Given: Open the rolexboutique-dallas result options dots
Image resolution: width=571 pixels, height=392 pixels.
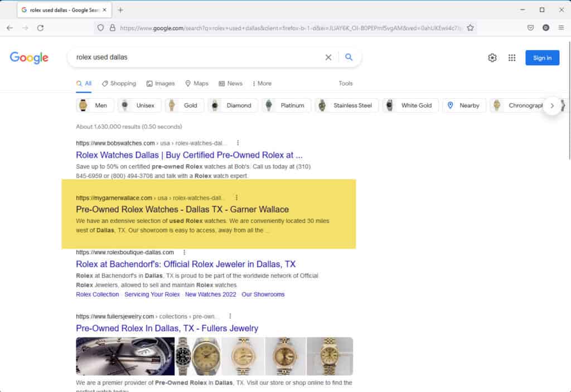Looking at the screenshot, I should [184, 252].
